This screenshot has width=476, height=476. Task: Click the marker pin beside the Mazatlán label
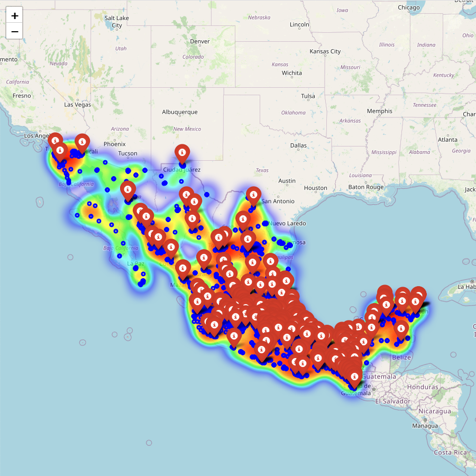tap(183, 268)
